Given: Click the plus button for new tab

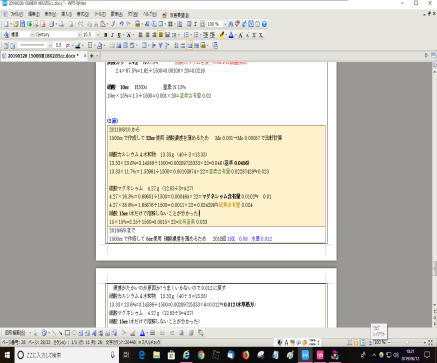Looking at the screenshot, I should tap(92, 56).
